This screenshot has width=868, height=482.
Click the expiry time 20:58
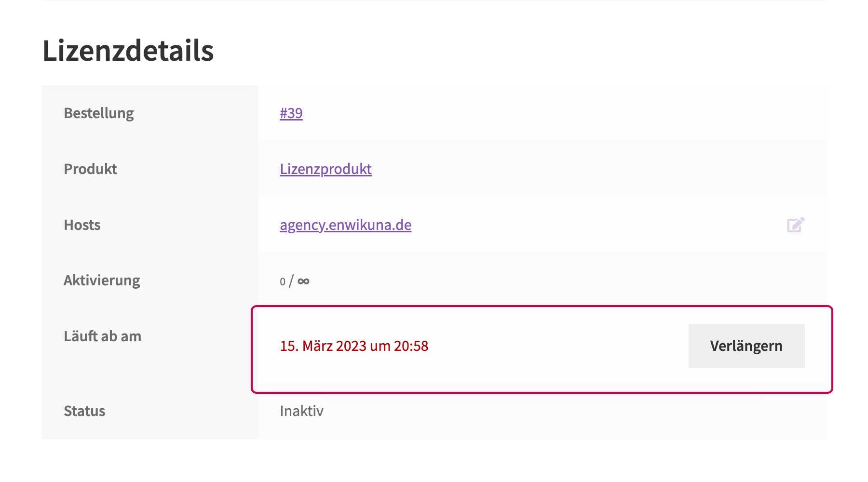coord(411,346)
